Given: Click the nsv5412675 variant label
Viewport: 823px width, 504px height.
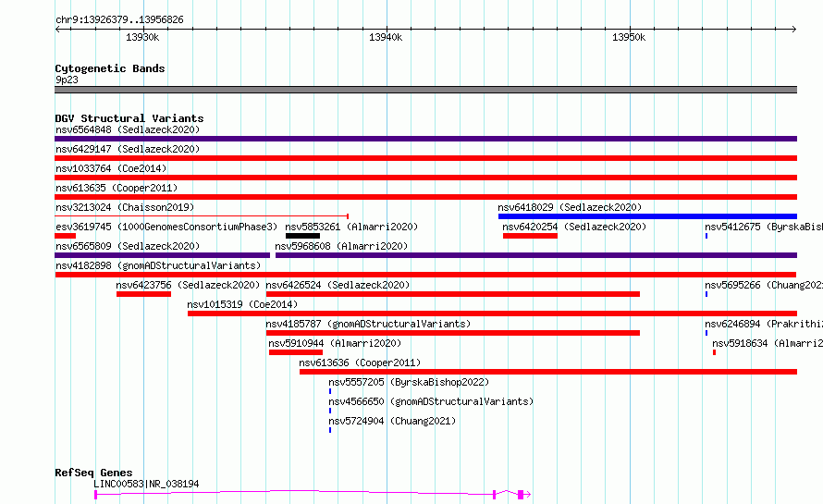Looking at the screenshot, I should click(x=764, y=227).
